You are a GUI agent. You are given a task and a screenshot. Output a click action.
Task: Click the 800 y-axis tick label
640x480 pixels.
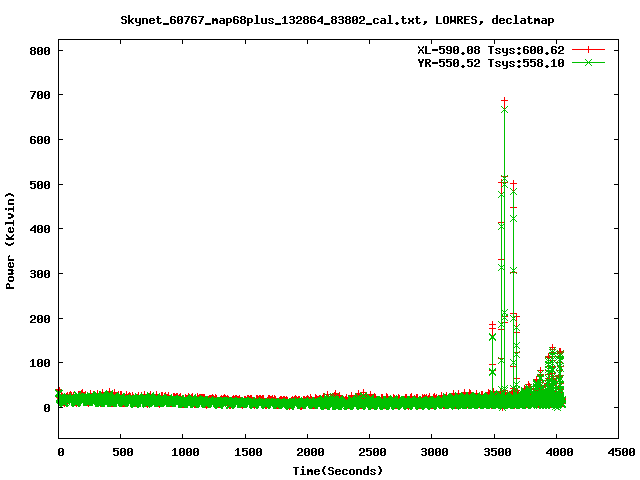(40, 51)
